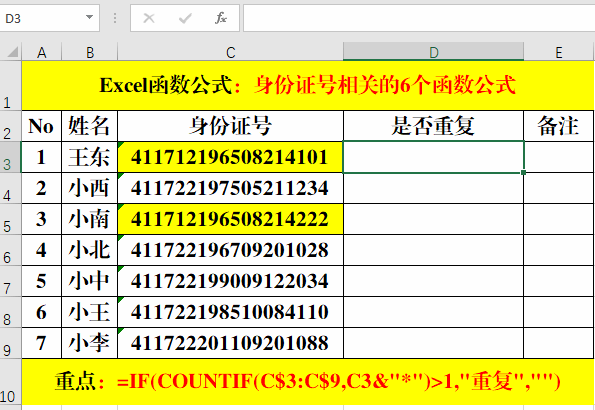Screen dimensions: 595x410
Task: Click cell with name '小中'
Action: pyautogui.click(x=90, y=281)
